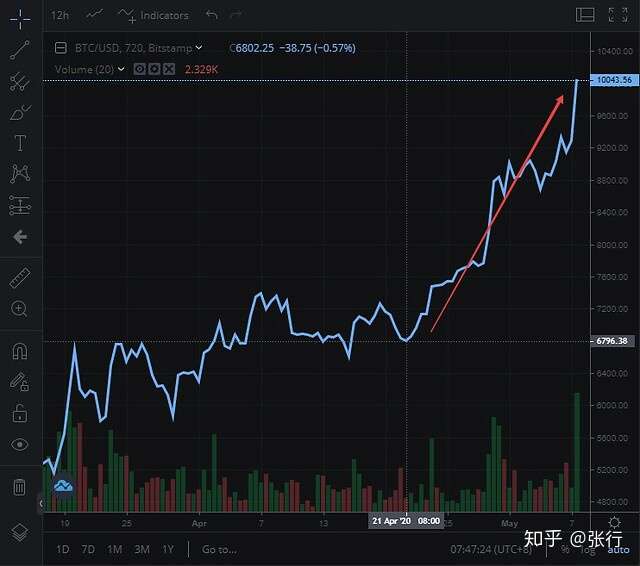This screenshot has width=640, height=566.
Task: Open Volume indicator settings gear
Action: click(154, 69)
